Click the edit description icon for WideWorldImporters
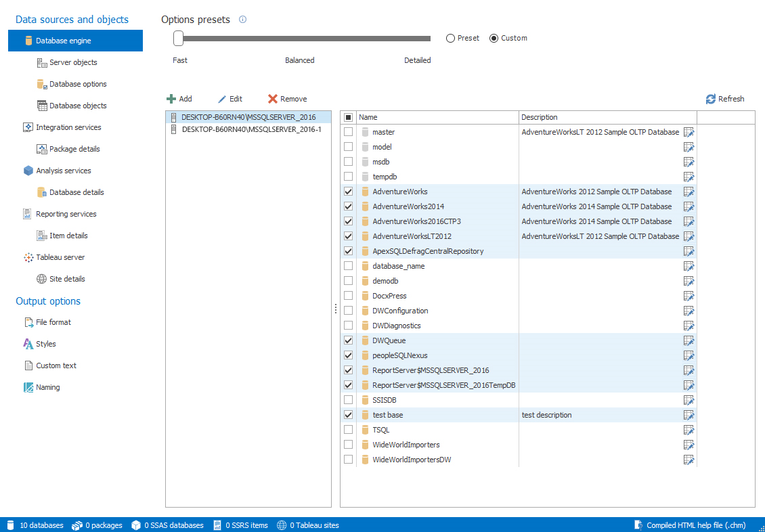The height and width of the screenshot is (532, 765). (x=689, y=445)
